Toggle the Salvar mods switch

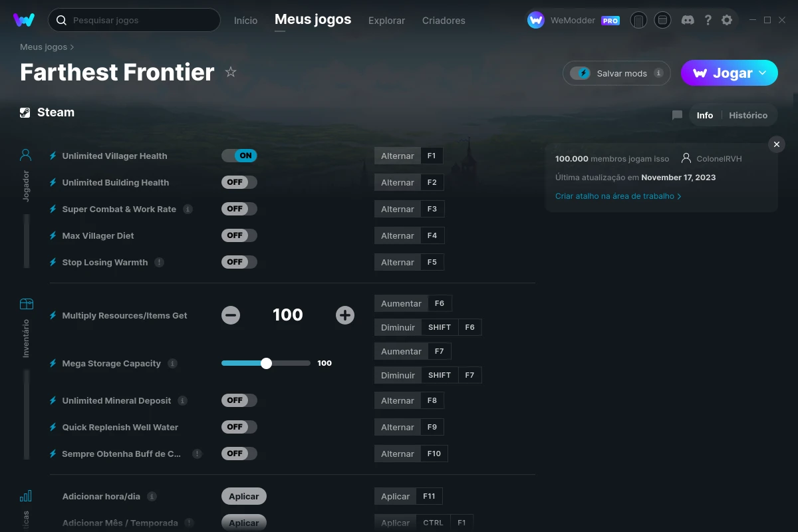pyautogui.click(x=581, y=73)
